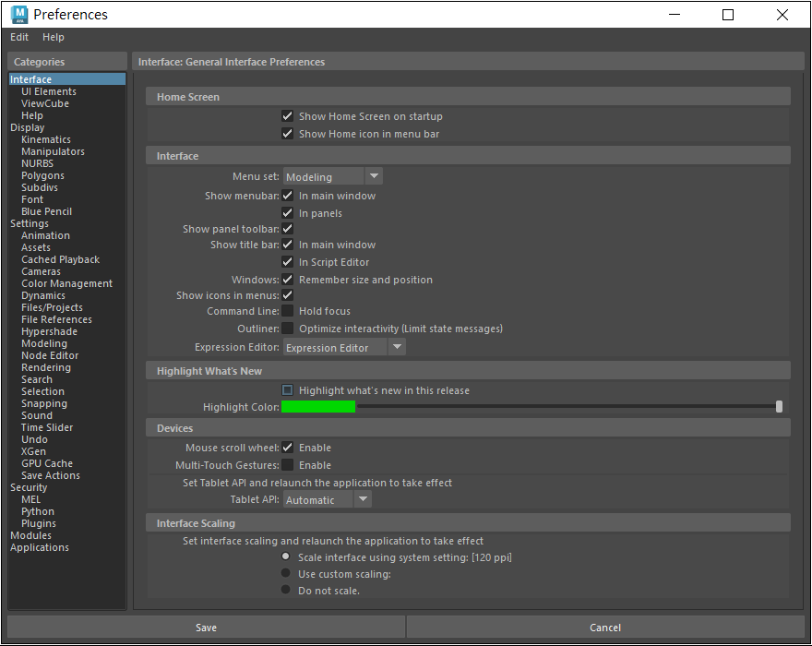Select Scale interface using system setting
The width and height of the screenshot is (812, 646).
tap(285, 556)
